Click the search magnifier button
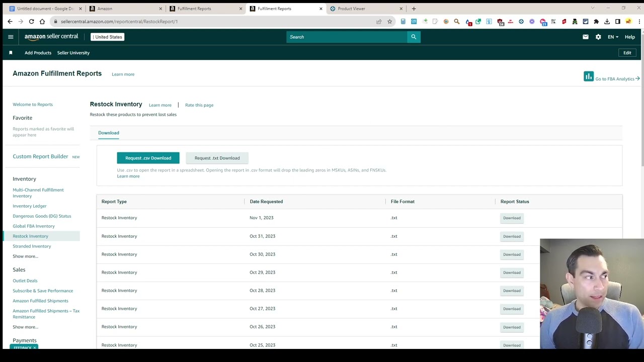 414,37
